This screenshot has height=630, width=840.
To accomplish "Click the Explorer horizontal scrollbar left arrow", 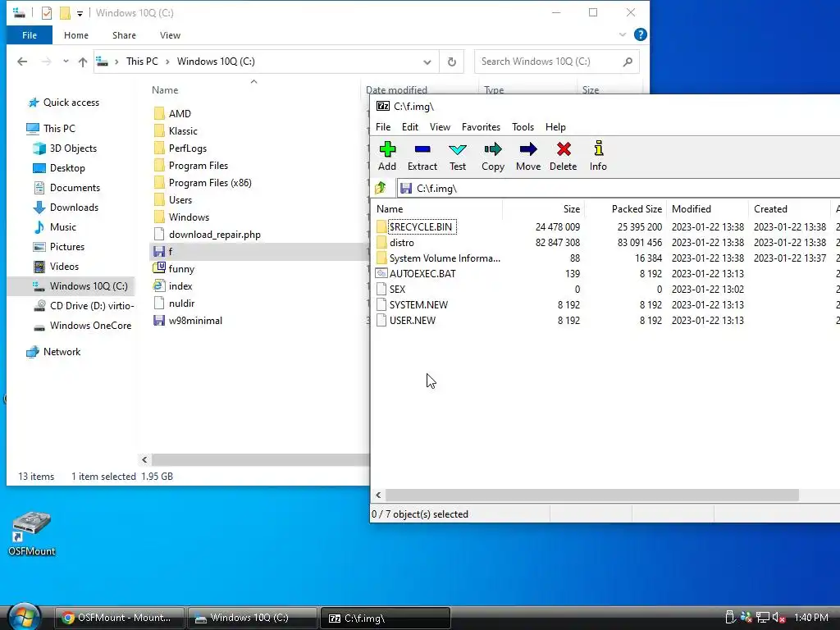I will (x=144, y=459).
